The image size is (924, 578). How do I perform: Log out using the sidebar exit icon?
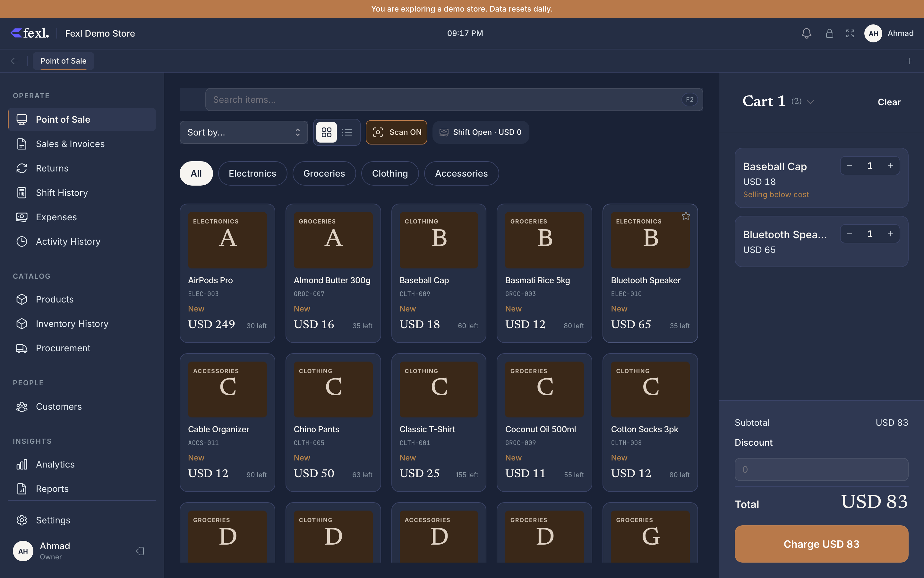point(140,551)
